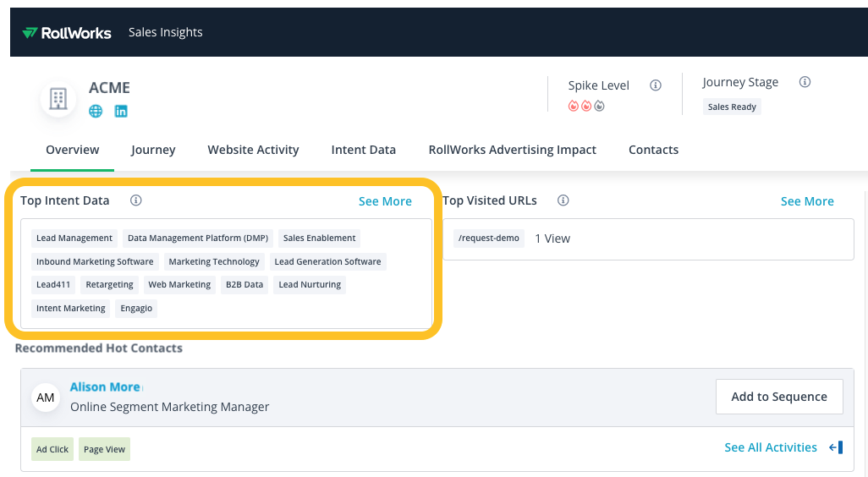Go to the Contacts tab
This screenshot has height=477, width=868.
tap(653, 150)
